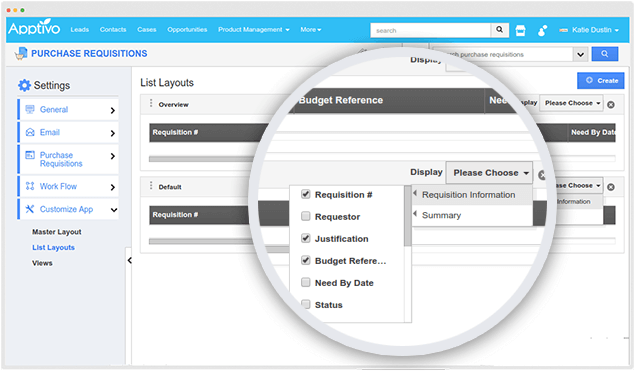Enable the Status checkbox
Viewport: 635px width, 371px height.
click(x=306, y=304)
